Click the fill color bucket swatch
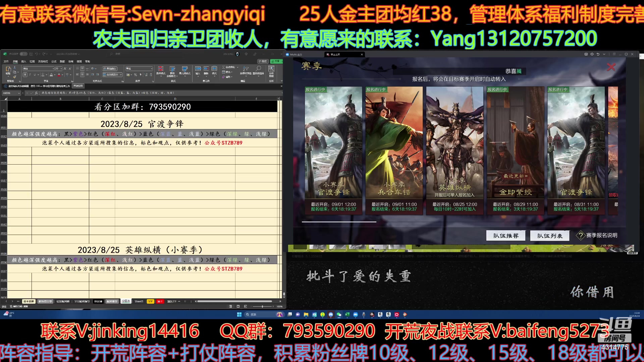644x362 pixels. coord(51,75)
